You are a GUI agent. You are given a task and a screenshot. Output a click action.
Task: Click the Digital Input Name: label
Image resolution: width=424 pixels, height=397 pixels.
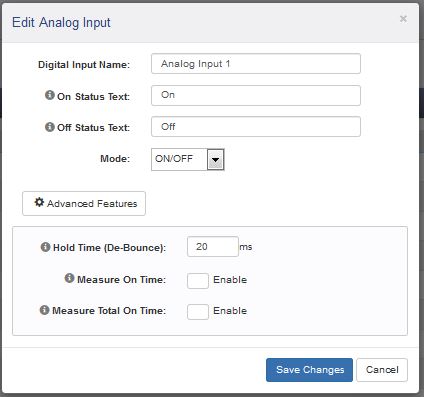[84, 65]
